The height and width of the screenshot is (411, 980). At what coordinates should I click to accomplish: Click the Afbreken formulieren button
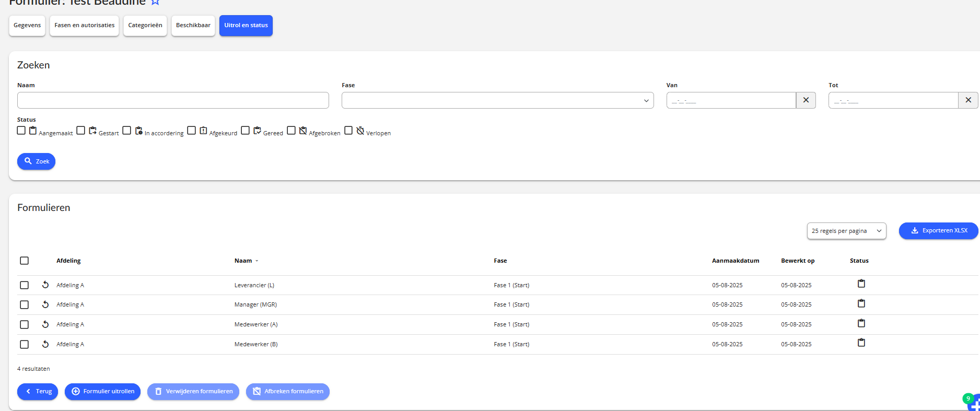pos(288,392)
